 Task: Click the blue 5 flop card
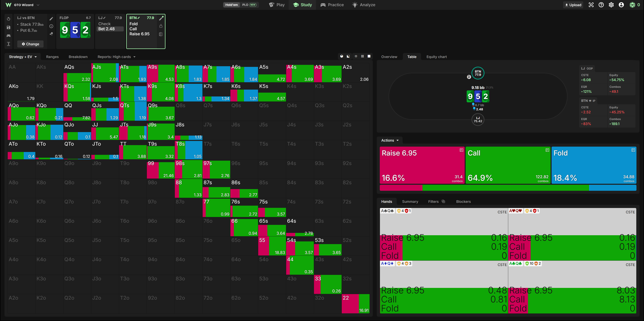tap(75, 30)
